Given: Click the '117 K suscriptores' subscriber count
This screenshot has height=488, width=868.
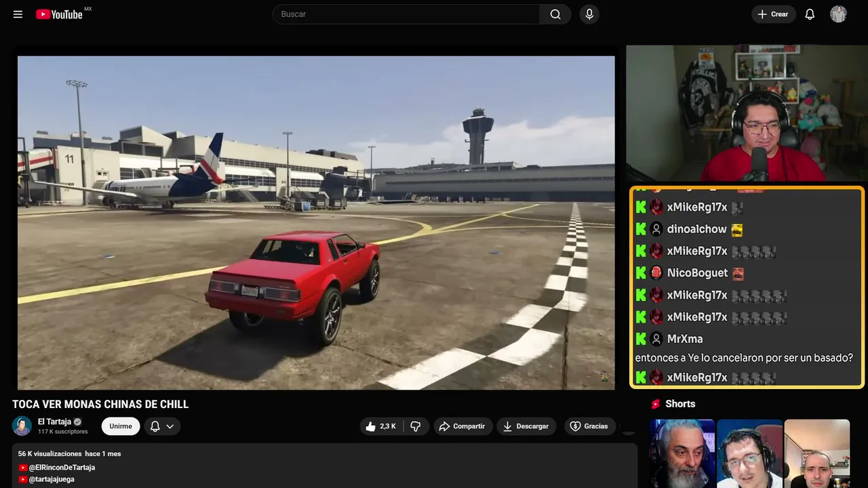Looking at the screenshot, I should pos(63,432).
